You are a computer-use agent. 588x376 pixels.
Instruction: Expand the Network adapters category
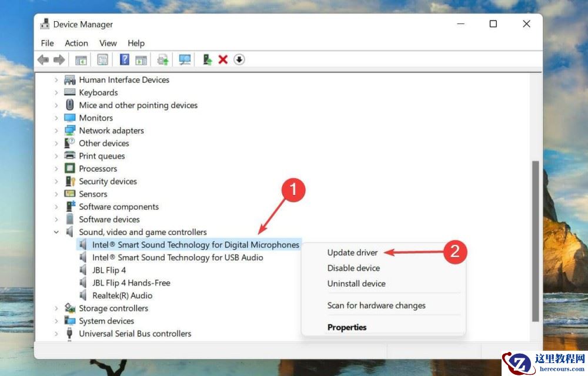tap(56, 130)
